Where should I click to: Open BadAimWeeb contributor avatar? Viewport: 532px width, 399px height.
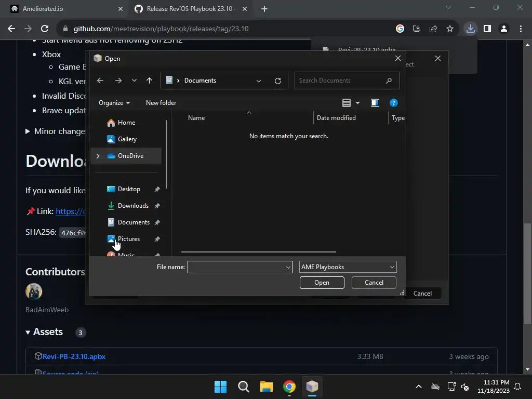click(x=34, y=291)
